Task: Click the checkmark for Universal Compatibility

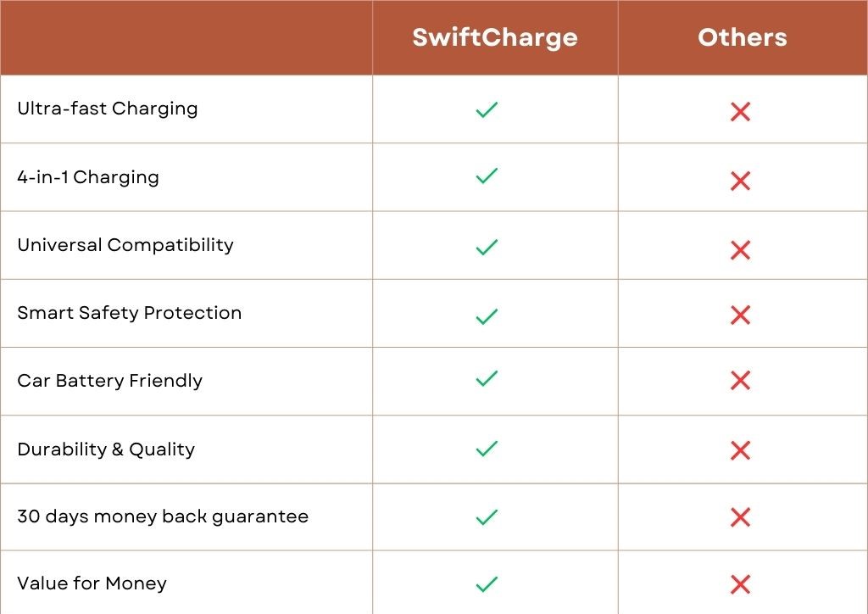Action: coord(487,247)
